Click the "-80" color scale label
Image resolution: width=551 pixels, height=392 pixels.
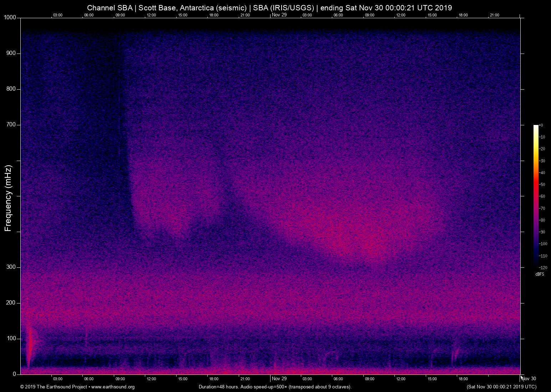point(542,220)
